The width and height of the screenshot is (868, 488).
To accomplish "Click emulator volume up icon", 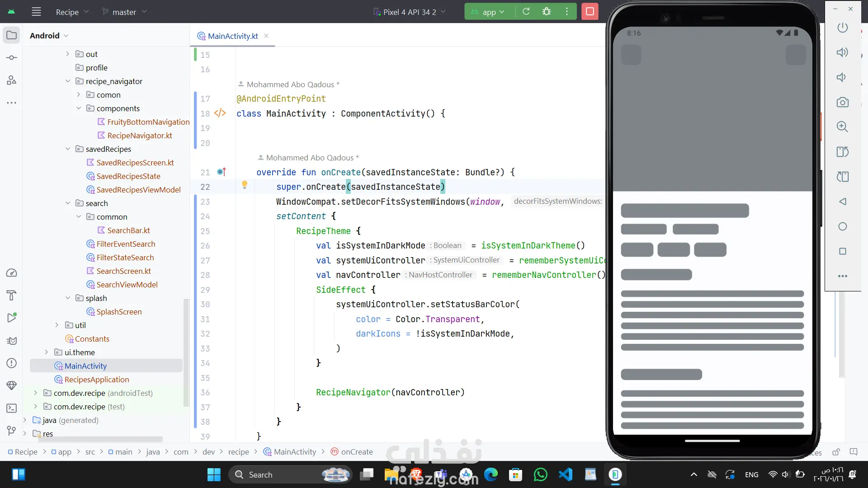I will click(x=842, y=52).
